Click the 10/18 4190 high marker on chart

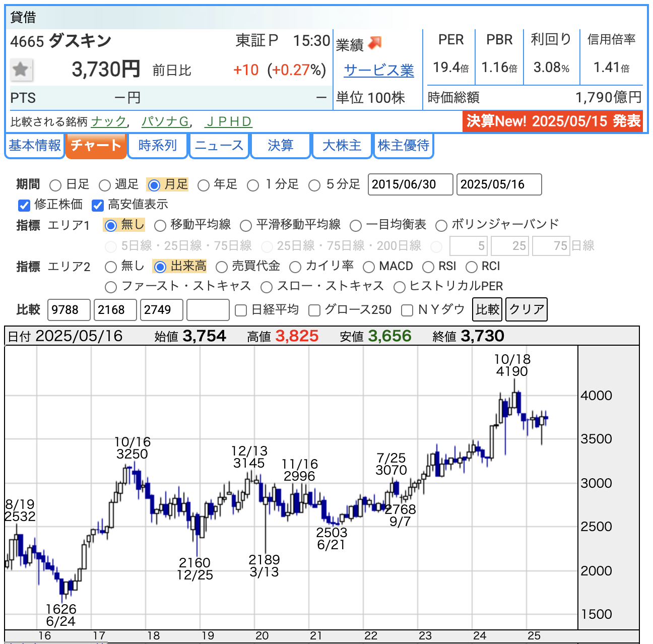[512, 365]
